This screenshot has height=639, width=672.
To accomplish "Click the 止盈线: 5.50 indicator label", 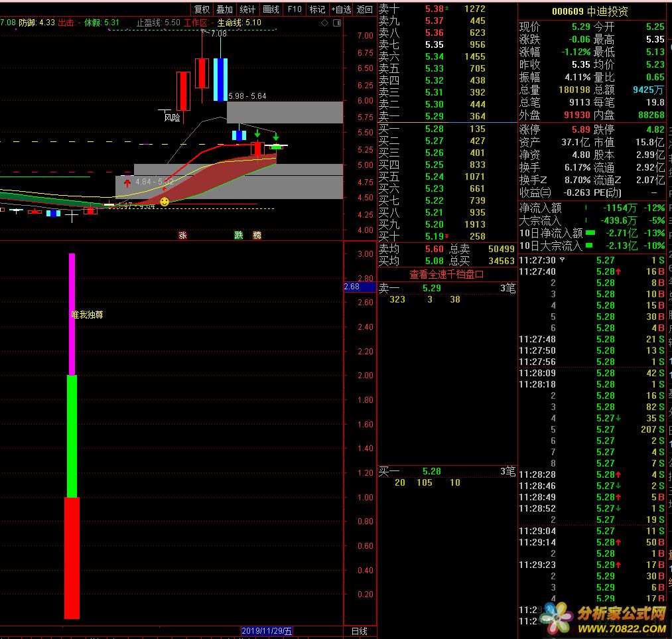I will click(x=158, y=23).
